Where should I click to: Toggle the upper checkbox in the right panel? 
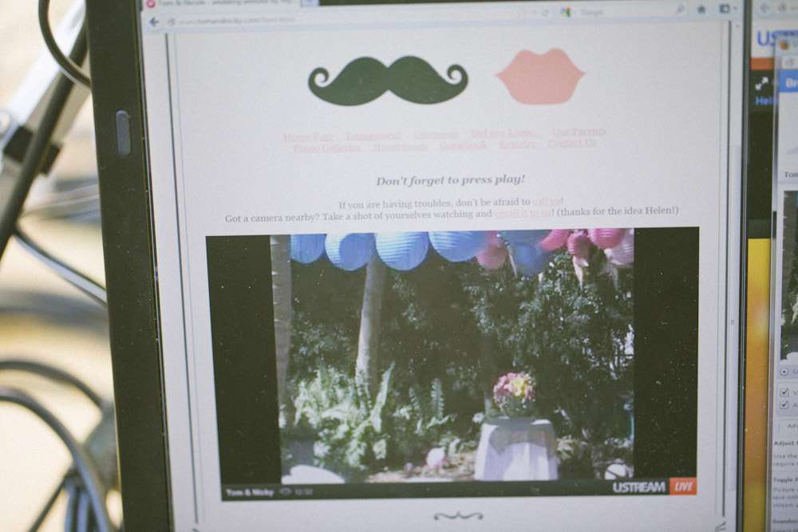784,392
